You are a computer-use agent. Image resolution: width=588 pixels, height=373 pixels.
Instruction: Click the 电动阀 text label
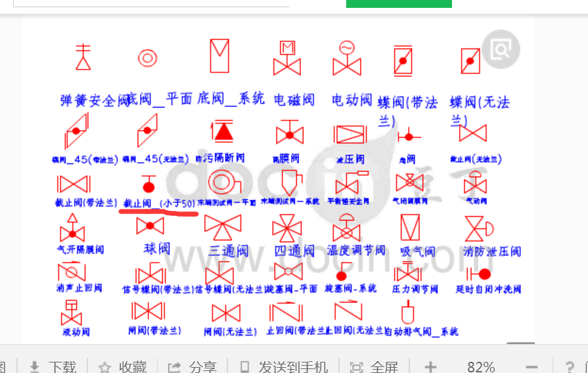click(351, 100)
